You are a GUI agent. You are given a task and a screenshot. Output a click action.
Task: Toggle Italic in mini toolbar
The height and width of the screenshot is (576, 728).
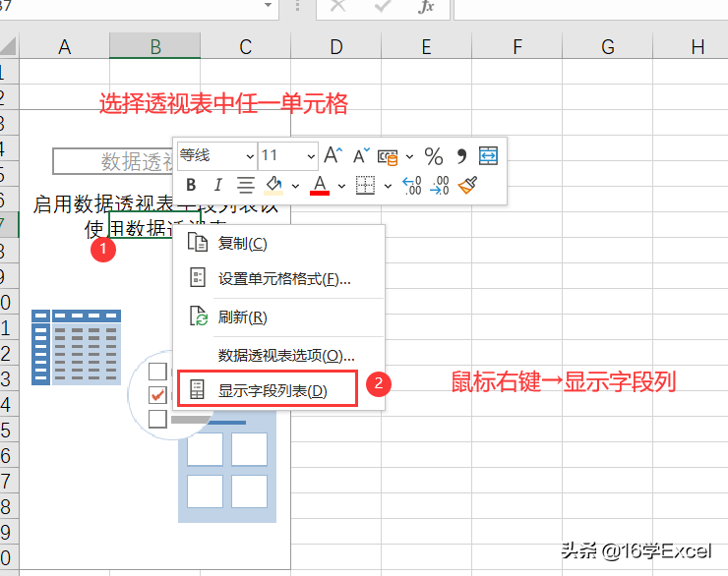[217, 185]
